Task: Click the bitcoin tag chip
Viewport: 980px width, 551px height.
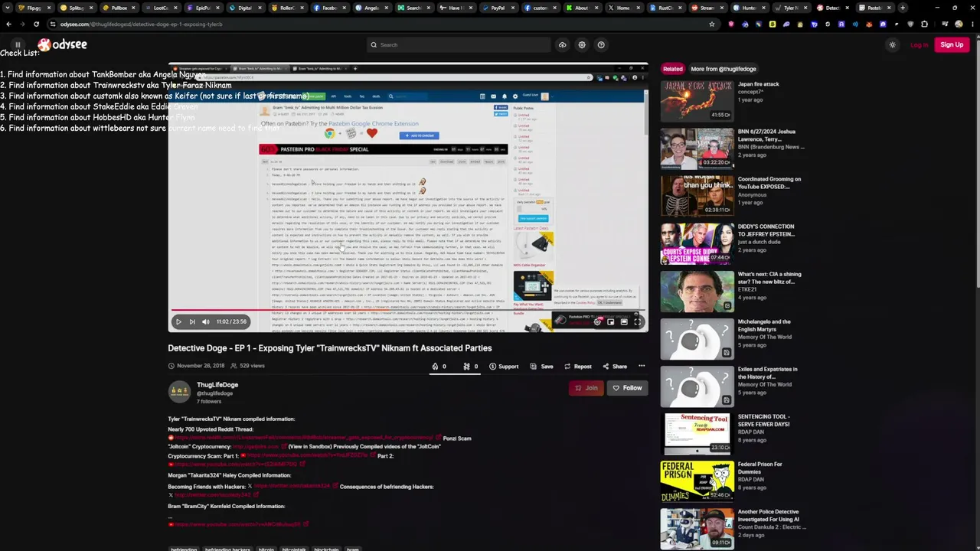Action: (x=266, y=549)
